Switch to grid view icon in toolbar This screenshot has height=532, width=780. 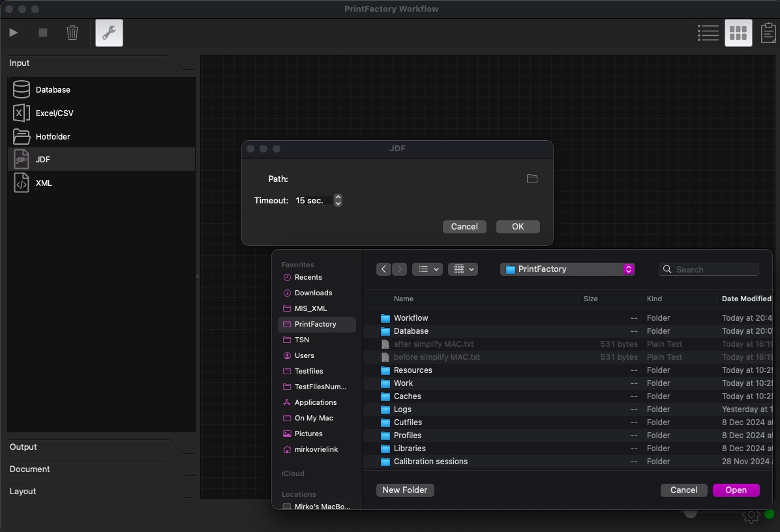tap(738, 33)
